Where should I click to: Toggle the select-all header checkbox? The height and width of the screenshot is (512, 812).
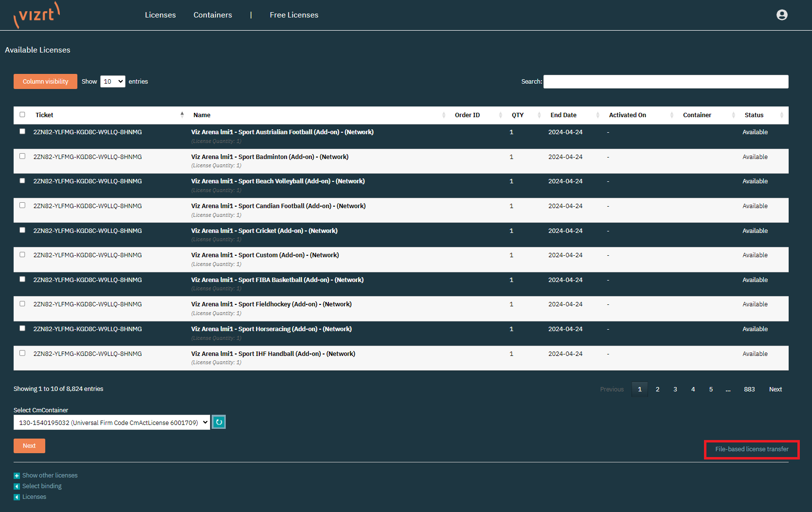[x=22, y=115]
